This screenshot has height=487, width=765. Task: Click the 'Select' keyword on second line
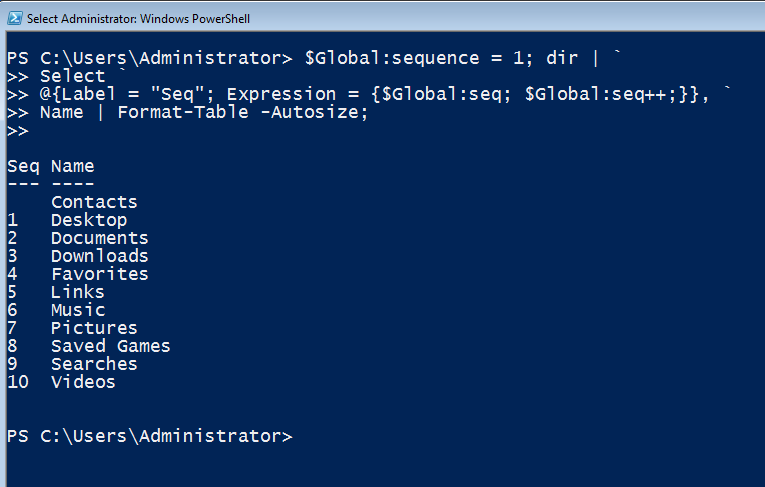pyautogui.click(x=72, y=76)
